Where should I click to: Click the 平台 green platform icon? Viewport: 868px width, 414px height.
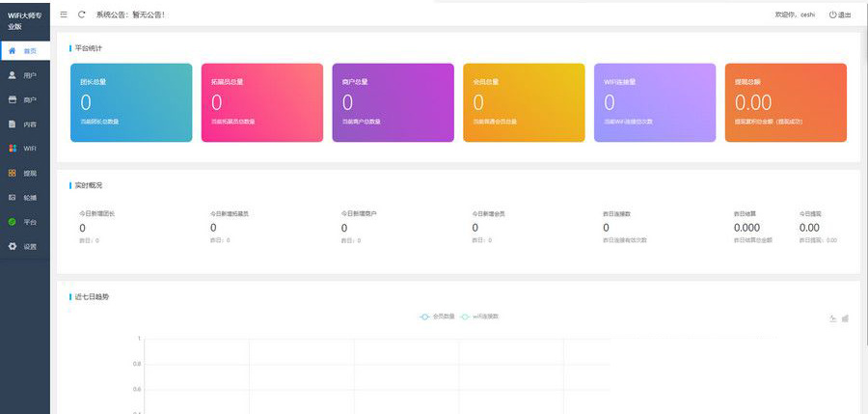click(x=13, y=222)
